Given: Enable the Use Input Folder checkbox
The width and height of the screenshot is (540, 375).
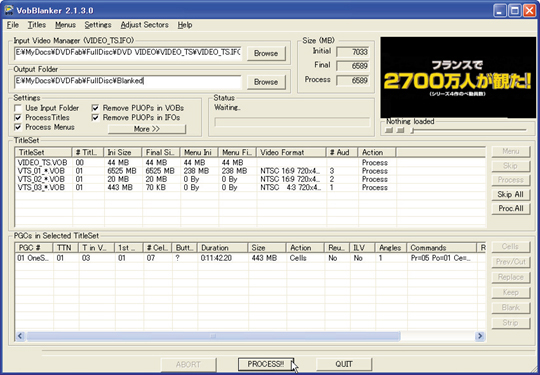Looking at the screenshot, I should coord(18,108).
